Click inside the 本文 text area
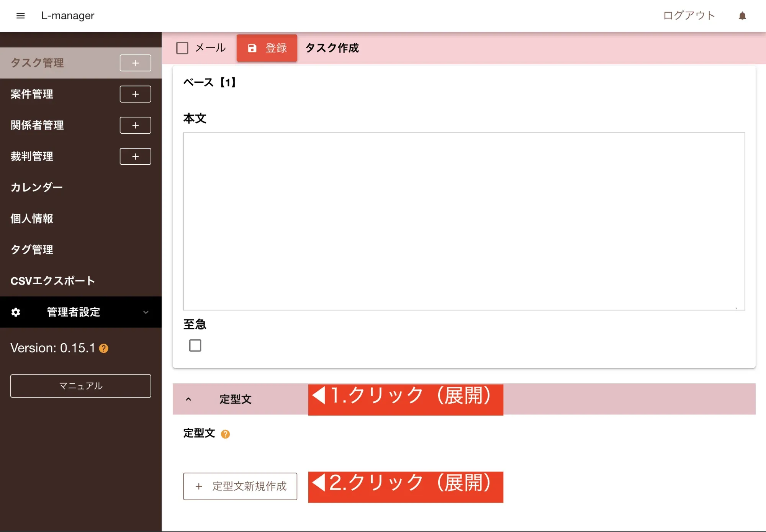Image resolution: width=766 pixels, height=532 pixels. pos(463,221)
